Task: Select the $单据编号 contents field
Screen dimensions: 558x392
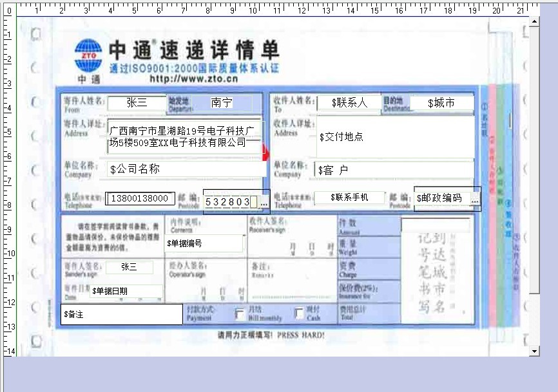Action: (x=205, y=243)
